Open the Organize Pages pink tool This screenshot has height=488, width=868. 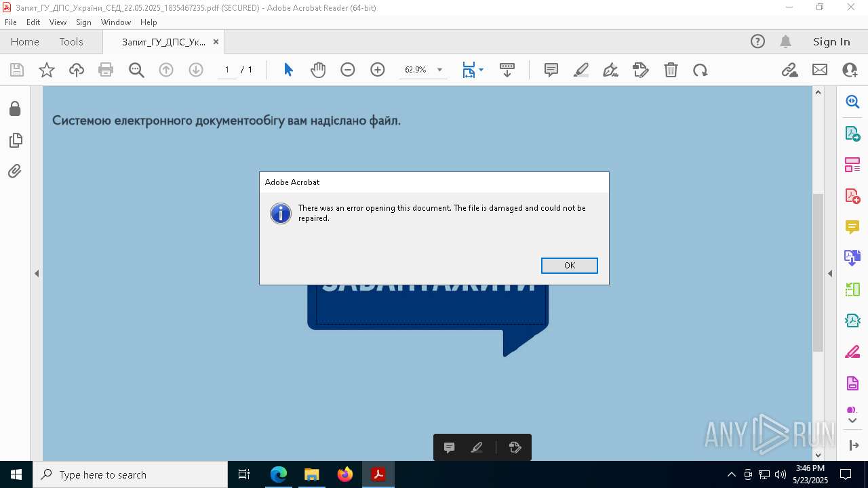[x=852, y=165]
